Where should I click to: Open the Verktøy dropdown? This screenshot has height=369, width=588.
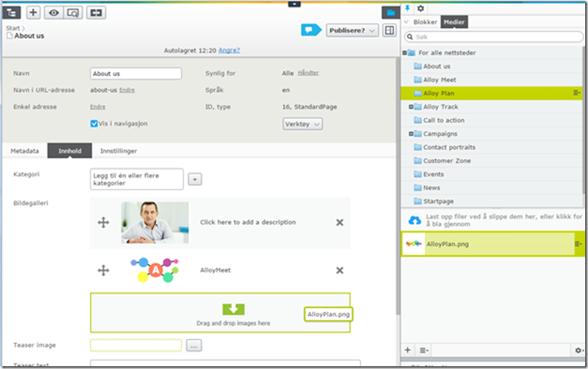pos(303,124)
